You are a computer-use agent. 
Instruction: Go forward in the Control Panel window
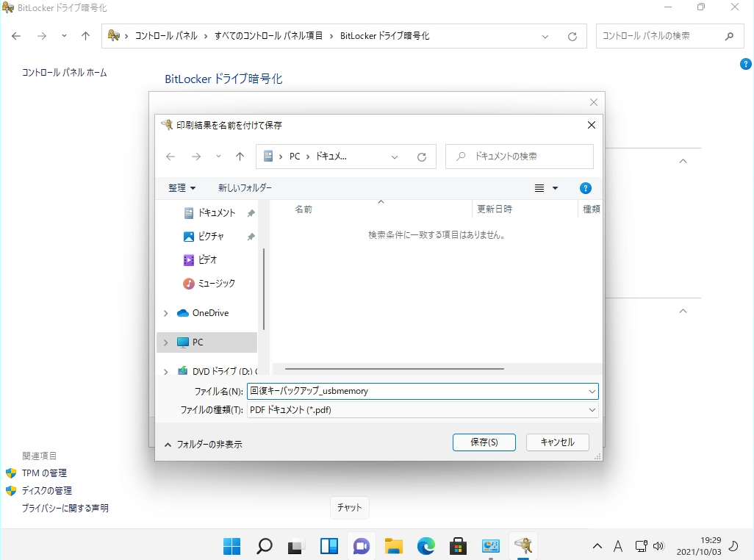(43, 36)
